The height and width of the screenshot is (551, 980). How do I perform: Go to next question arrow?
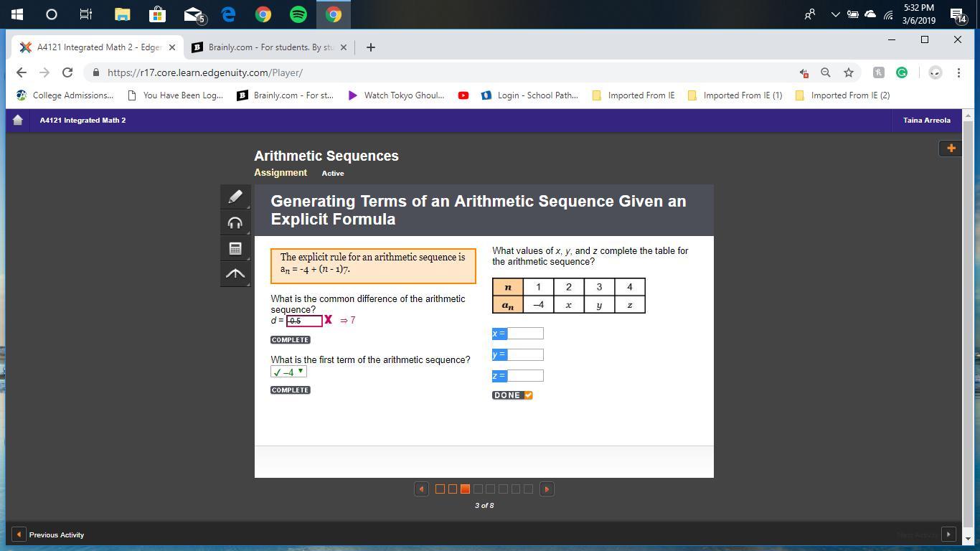click(547, 489)
